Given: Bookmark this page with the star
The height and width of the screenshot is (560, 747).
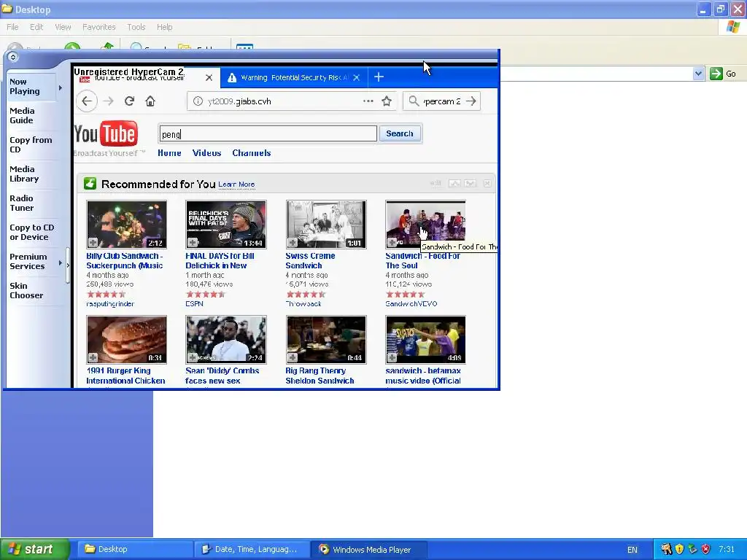Looking at the screenshot, I should pos(387,101).
